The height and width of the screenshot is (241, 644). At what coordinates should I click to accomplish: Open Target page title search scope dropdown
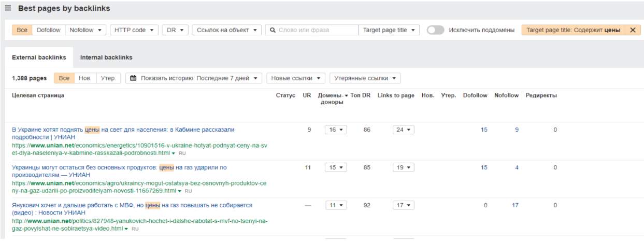pos(389,30)
